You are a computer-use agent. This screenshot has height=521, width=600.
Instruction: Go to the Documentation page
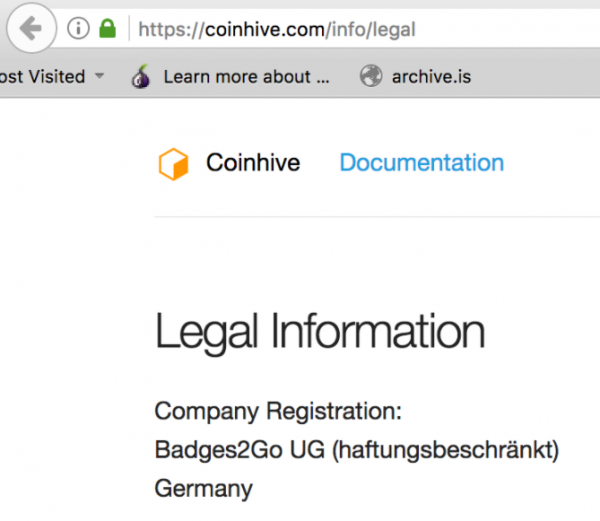tap(421, 163)
